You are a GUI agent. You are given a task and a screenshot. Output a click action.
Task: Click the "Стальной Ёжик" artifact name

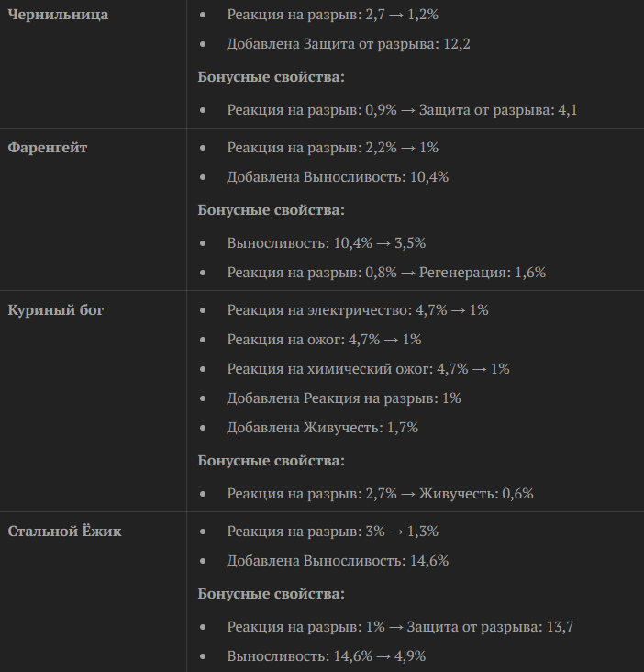64,531
